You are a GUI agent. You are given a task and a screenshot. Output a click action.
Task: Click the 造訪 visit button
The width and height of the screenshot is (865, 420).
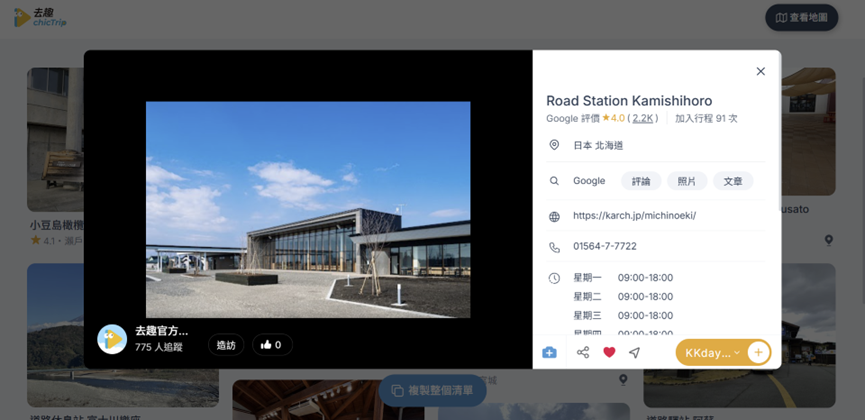(226, 345)
